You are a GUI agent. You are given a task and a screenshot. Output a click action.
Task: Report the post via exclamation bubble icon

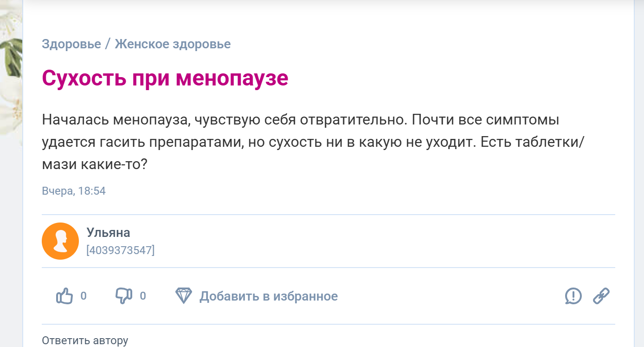573,295
